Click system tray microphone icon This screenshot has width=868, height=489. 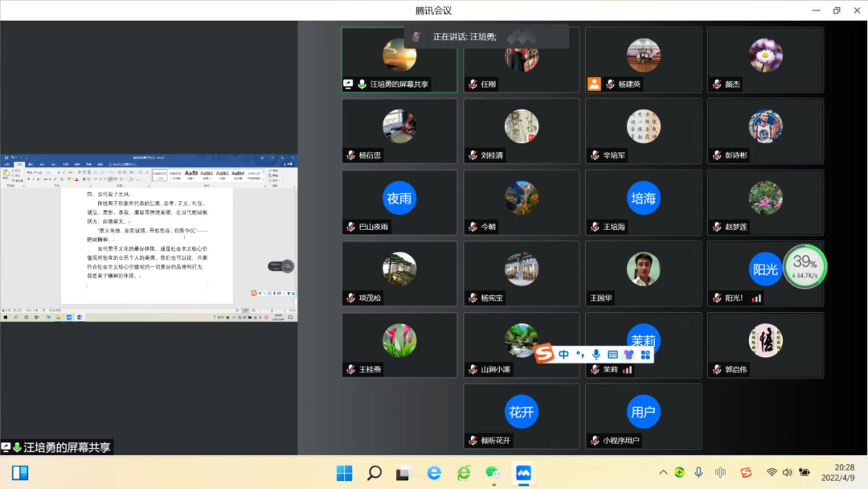[x=698, y=472]
